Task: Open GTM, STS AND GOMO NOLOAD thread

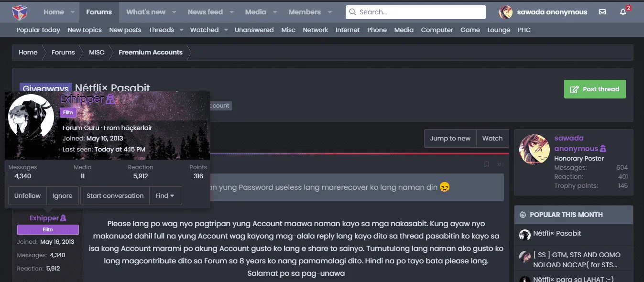Action: 577,260
